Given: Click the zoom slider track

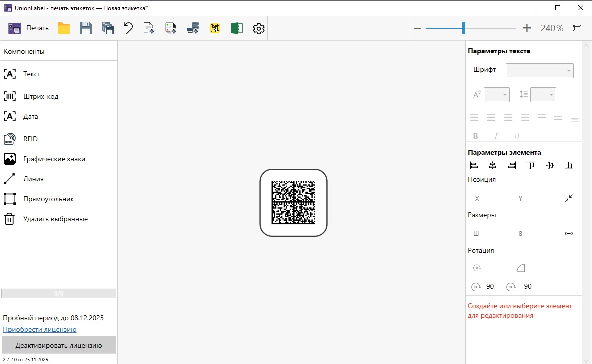Looking at the screenshot, I should (x=490, y=28).
